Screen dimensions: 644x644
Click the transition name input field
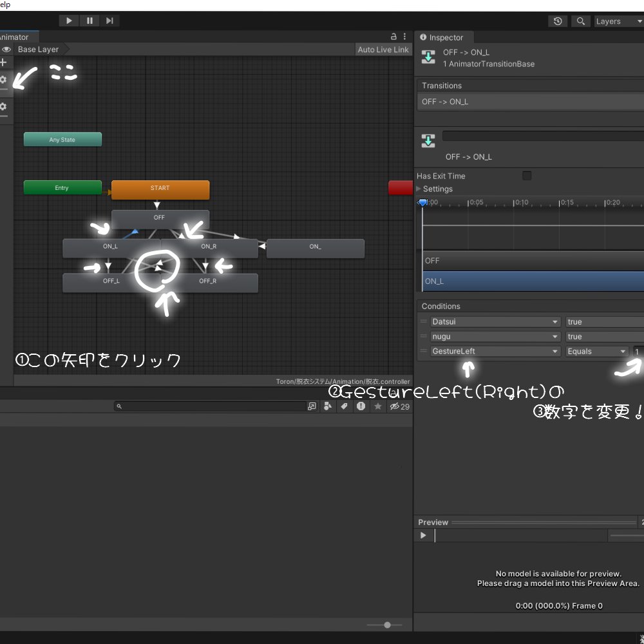[543, 136]
